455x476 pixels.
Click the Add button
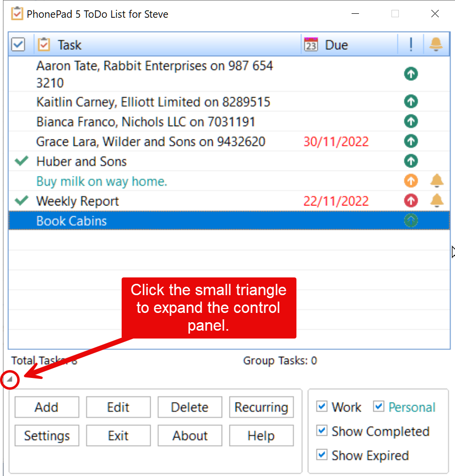coord(47,407)
